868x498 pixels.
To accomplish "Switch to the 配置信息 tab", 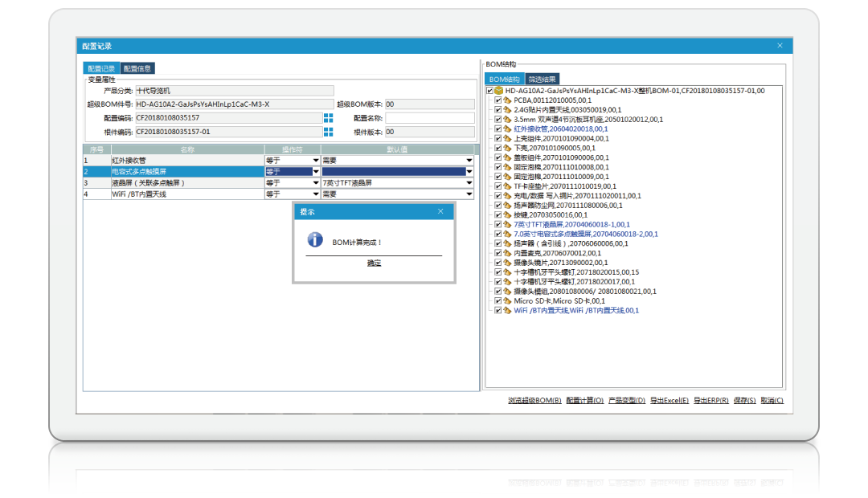I will (x=137, y=68).
